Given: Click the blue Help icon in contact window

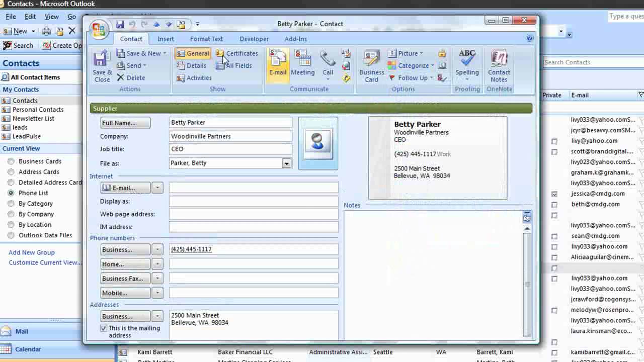Looking at the screenshot, I should (529, 38).
